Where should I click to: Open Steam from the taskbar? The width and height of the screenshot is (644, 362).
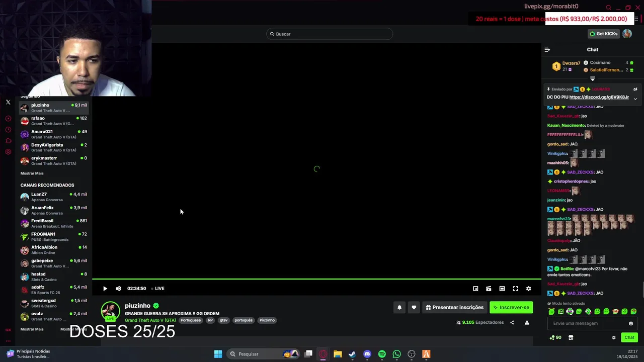click(x=352, y=354)
